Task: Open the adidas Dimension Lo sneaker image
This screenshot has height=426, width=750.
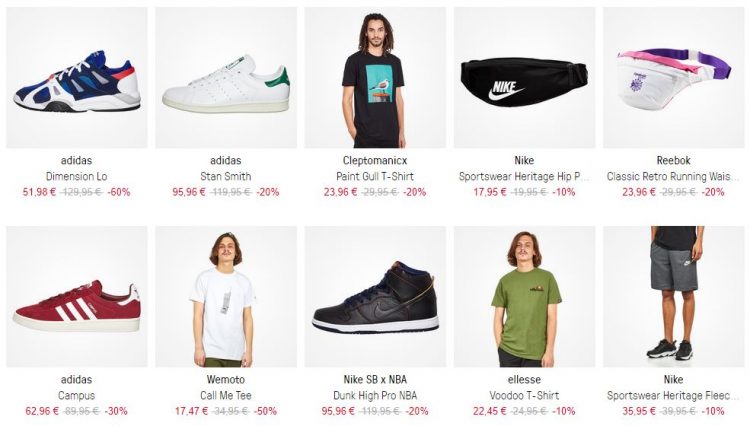Action: coord(77,77)
